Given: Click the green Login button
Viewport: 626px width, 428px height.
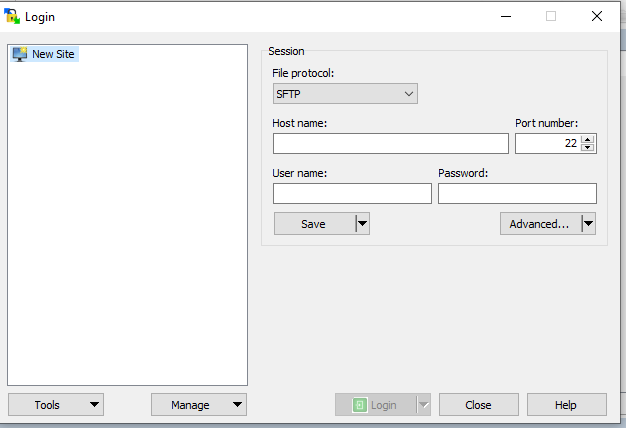Looking at the screenshot, I should point(375,405).
